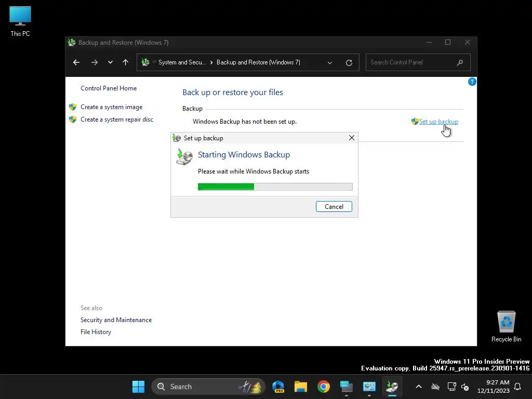The image size is (532, 399).
Task: Open File History link
Action: [x=96, y=332]
